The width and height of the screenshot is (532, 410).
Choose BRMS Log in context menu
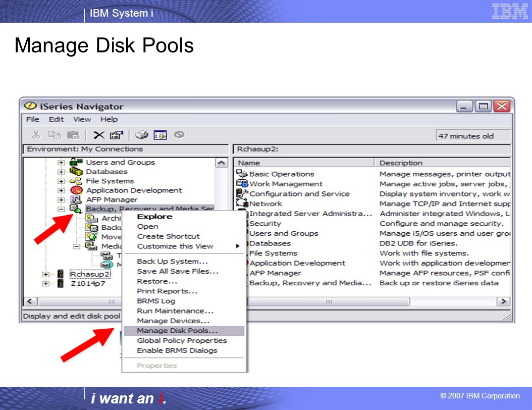click(x=184, y=301)
